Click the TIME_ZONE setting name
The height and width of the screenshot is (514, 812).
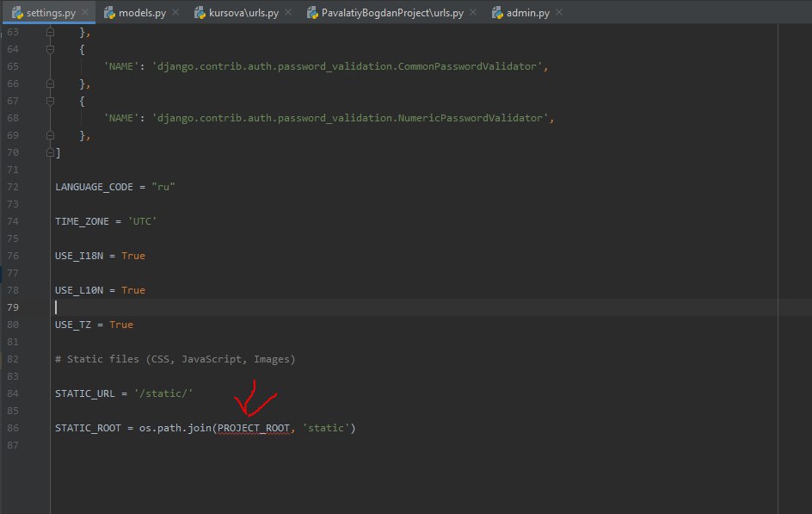coord(82,221)
